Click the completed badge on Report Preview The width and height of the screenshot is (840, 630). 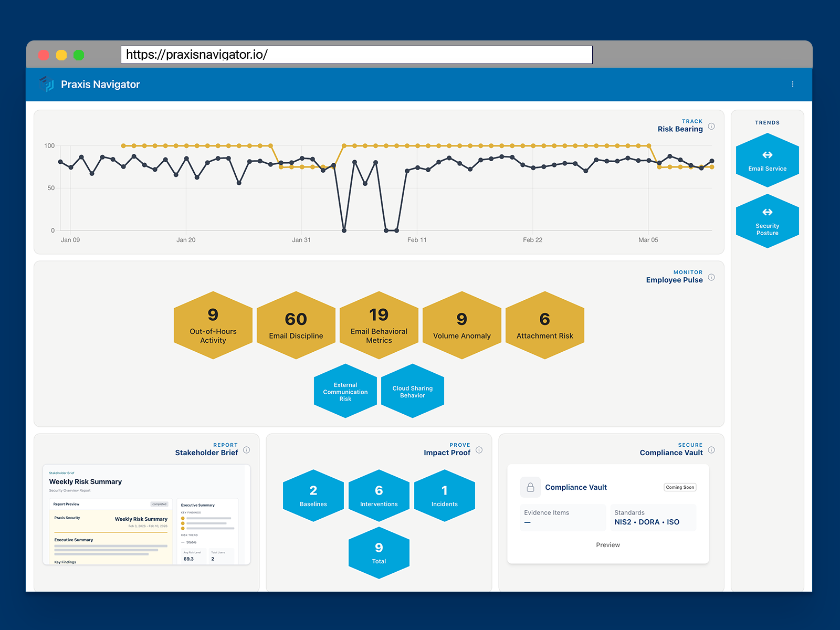[x=159, y=503]
